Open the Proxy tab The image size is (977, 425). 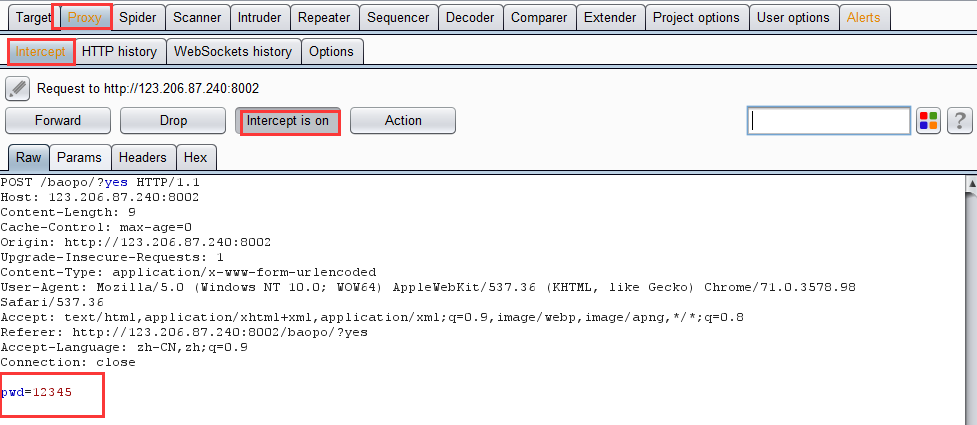pos(84,17)
